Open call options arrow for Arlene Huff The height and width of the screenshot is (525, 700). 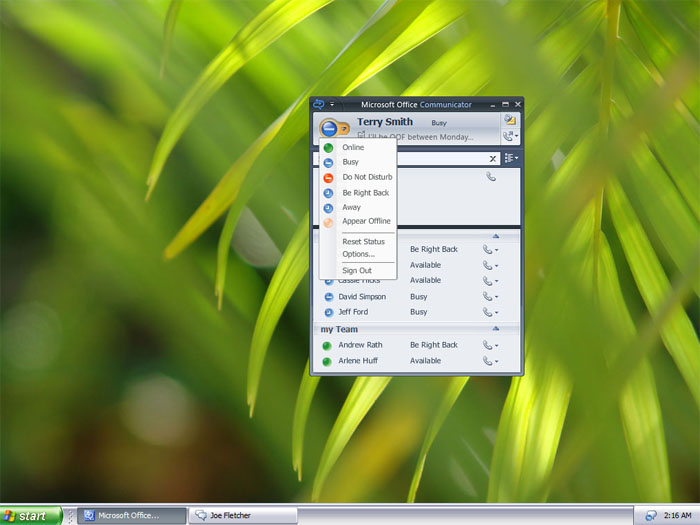coord(496,361)
